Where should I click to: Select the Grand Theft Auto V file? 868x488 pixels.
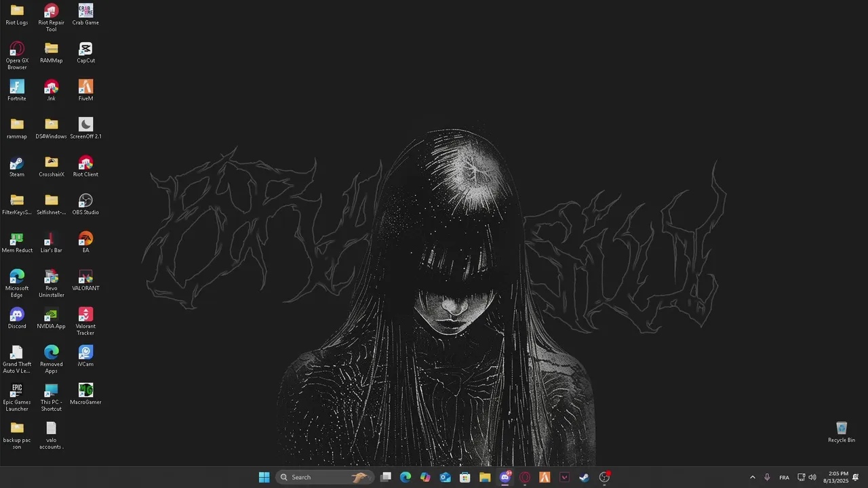pos(17,359)
